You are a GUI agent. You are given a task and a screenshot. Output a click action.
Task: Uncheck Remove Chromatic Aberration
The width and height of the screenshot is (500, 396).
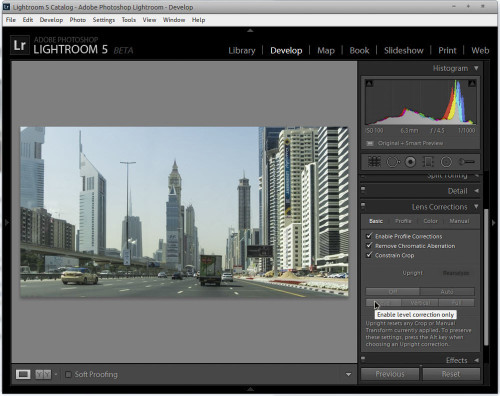pyautogui.click(x=369, y=246)
